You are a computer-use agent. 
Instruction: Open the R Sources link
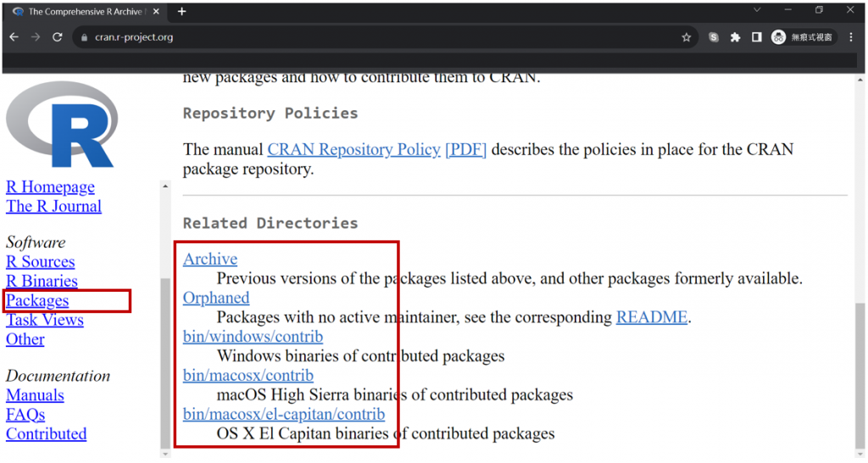41,262
